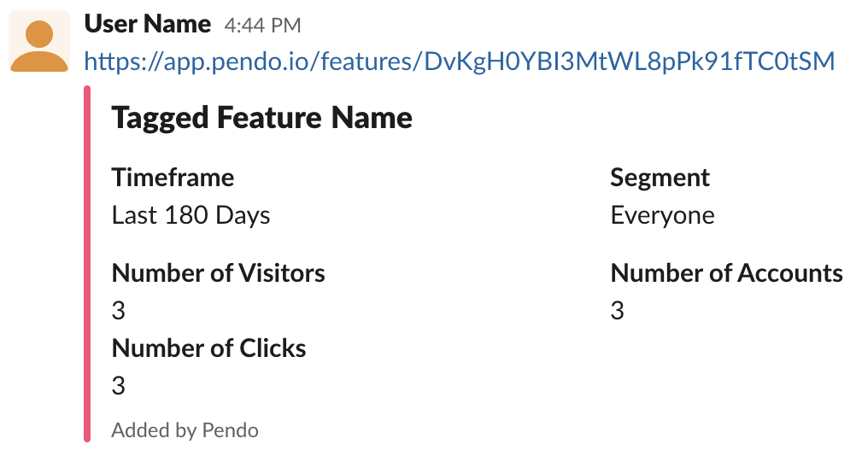Viewport: 868px width, 456px height.
Task: Click the Segment field label
Action: coord(660,178)
